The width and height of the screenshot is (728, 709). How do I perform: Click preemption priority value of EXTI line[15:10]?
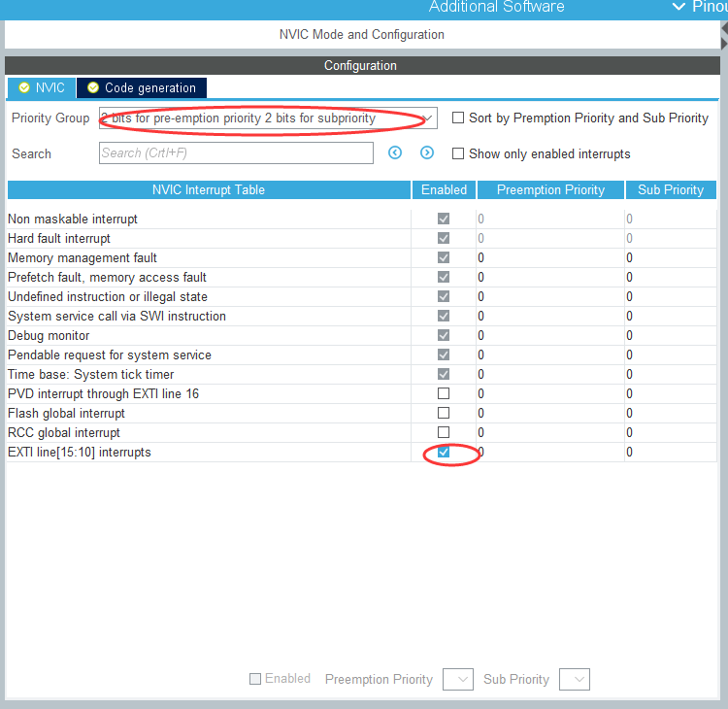tap(481, 452)
